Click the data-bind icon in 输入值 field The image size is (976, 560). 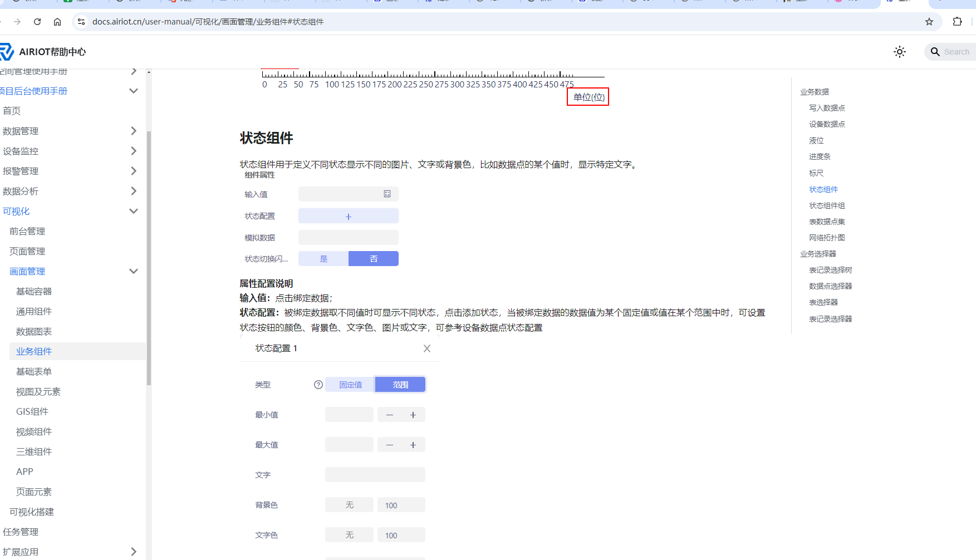(387, 194)
